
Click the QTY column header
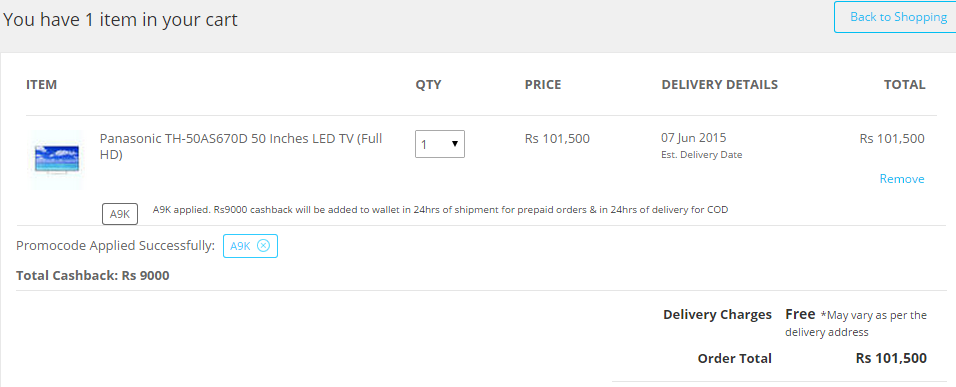tap(428, 85)
